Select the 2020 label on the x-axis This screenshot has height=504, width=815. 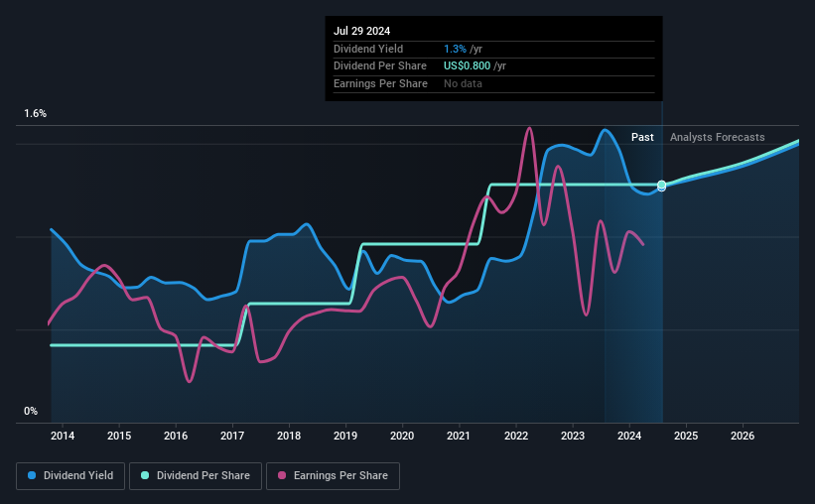[x=402, y=436]
